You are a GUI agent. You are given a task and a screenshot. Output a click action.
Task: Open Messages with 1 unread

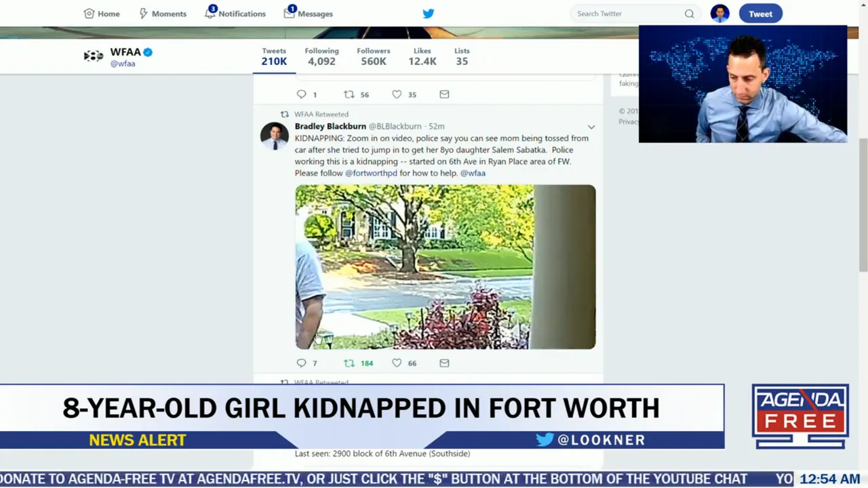[309, 13]
